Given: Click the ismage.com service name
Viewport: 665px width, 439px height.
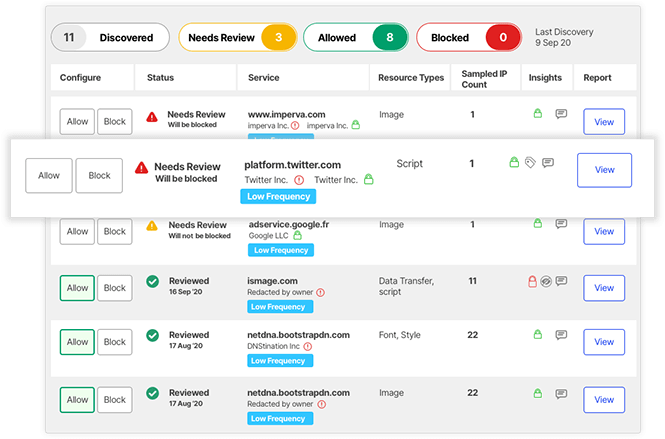Looking at the screenshot, I should (x=272, y=281).
